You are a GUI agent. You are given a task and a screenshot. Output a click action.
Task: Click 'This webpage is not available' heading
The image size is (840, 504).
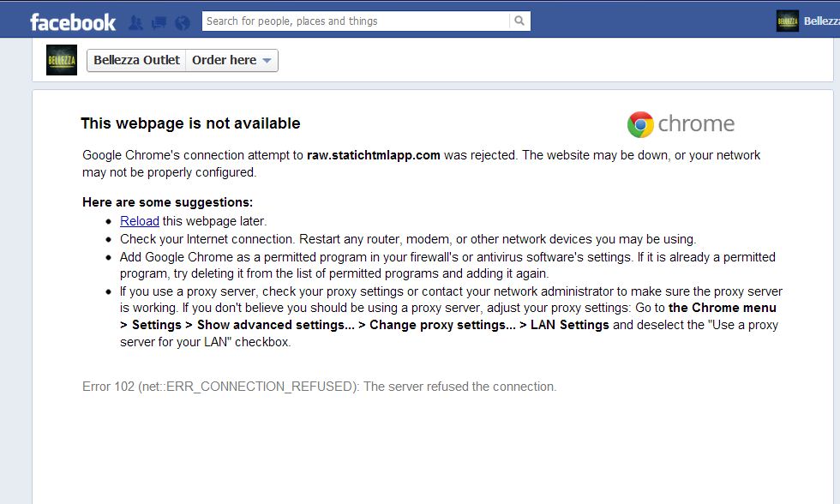[190, 123]
